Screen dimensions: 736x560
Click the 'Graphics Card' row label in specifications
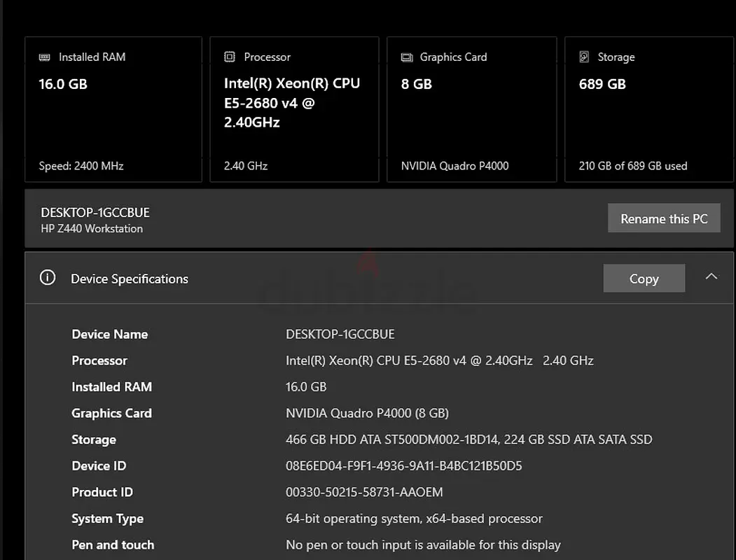click(x=112, y=413)
